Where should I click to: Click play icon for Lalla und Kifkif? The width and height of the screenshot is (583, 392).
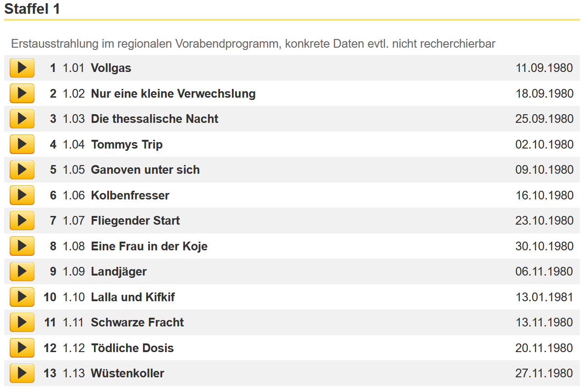click(22, 297)
